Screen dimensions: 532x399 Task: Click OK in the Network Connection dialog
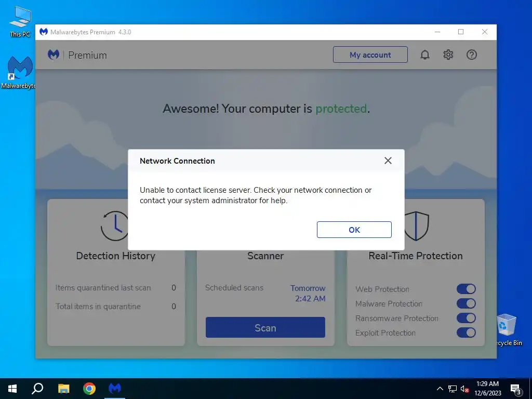tap(354, 230)
